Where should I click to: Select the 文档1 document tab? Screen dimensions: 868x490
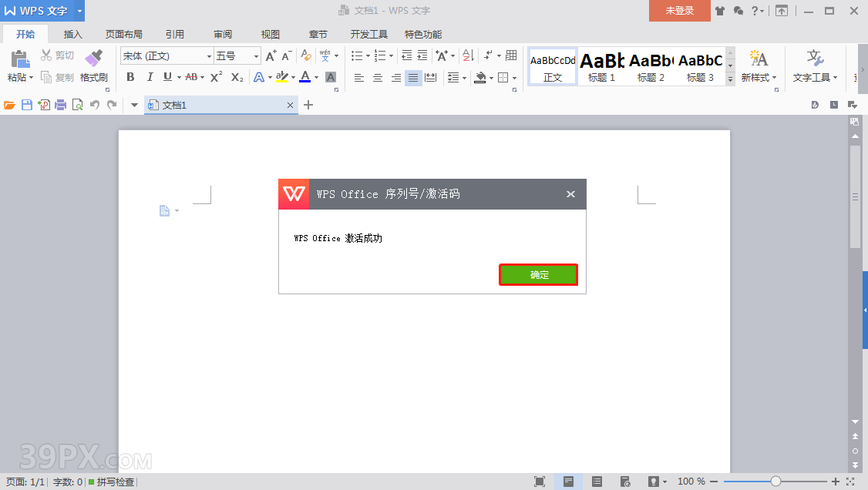pos(221,105)
